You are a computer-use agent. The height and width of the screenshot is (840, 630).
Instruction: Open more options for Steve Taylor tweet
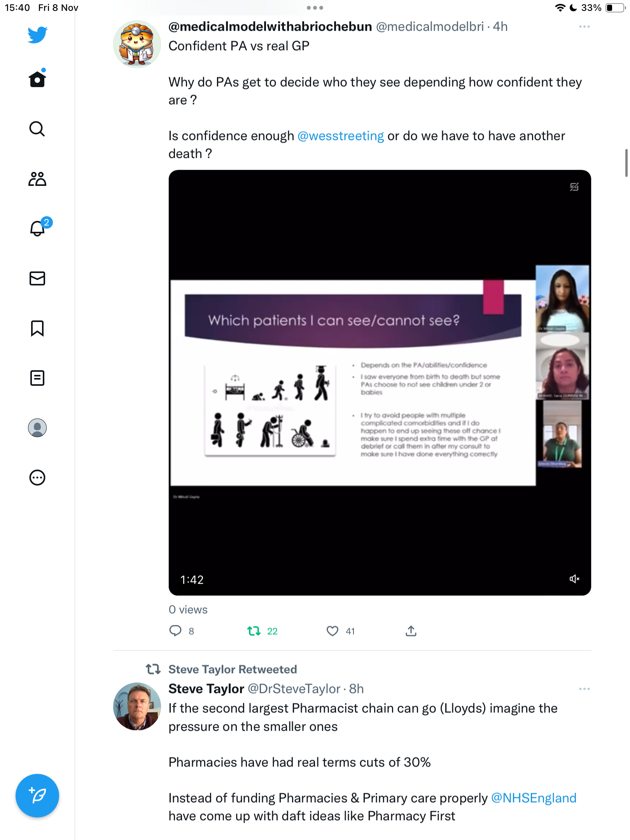point(584,689)
